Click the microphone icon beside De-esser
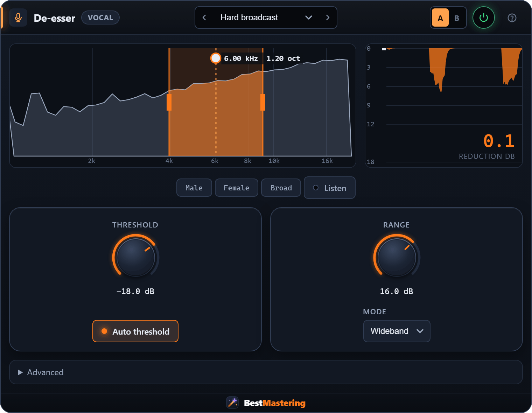Viewport: 532px width, 413px height. coord(18,17)
